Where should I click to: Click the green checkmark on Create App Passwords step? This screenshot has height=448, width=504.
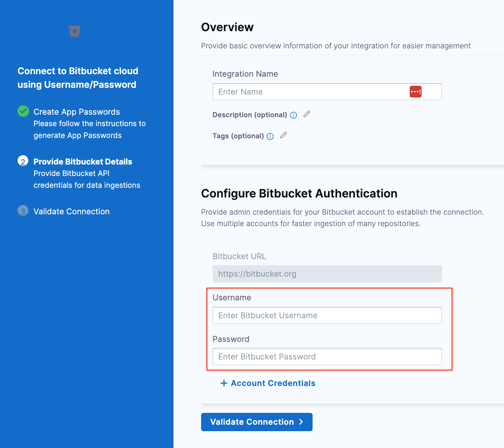click(x=23, y=111)
